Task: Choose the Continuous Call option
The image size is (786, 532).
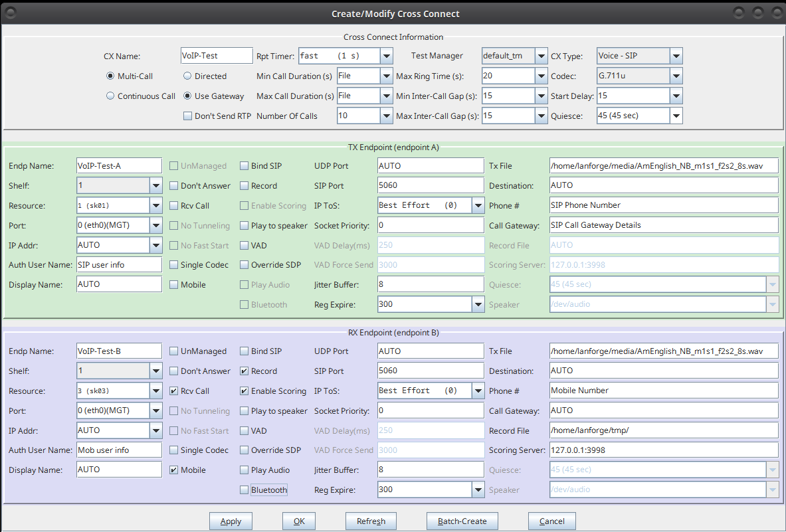Action: click(110, 96)
